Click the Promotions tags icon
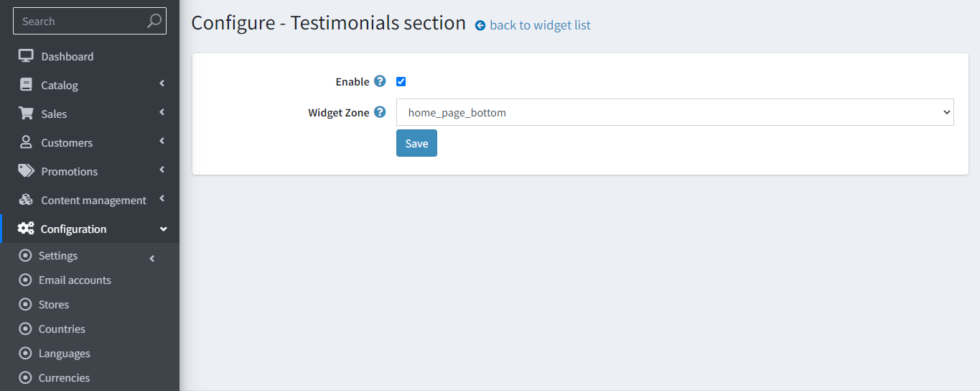The width and height of the screenshot is (980, 391). click(x=26, y=171)
